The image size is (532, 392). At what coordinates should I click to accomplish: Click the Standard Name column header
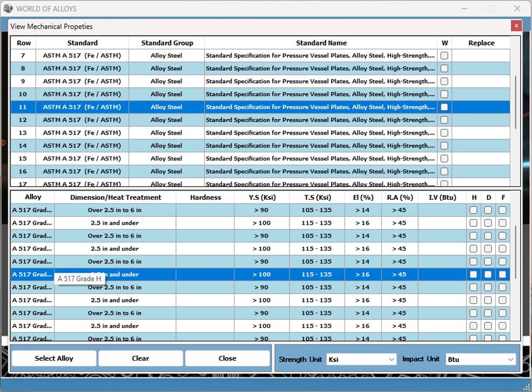321,43
